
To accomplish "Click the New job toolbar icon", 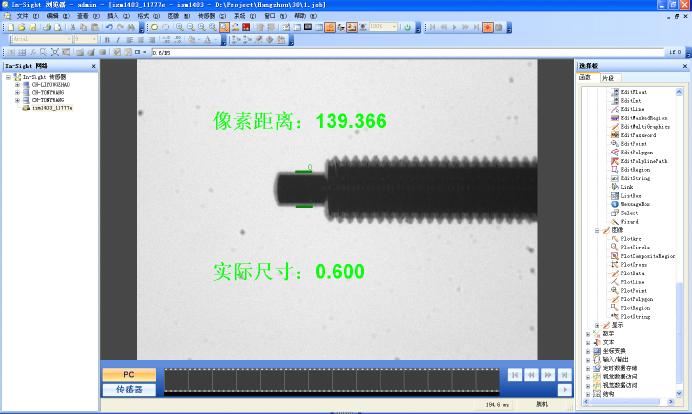I will tap(11, 27).
